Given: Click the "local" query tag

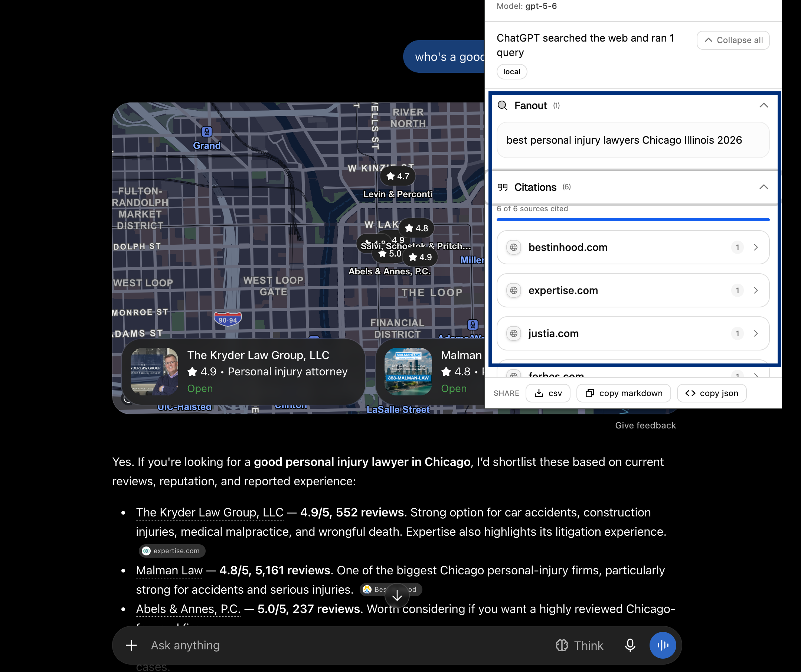Looking at the screenshot, I should [512, 72].
